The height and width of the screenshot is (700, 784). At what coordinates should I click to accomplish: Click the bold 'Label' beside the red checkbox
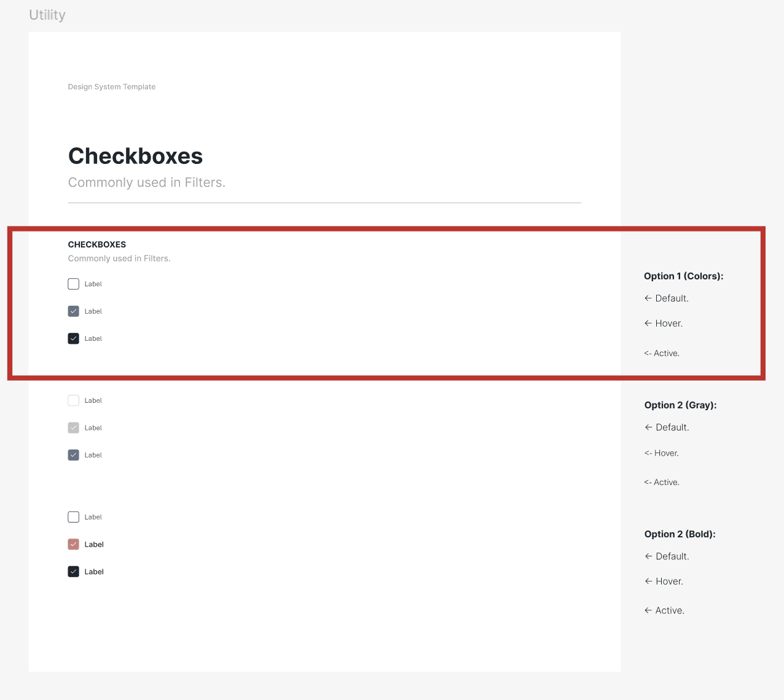tap(94, 545)
